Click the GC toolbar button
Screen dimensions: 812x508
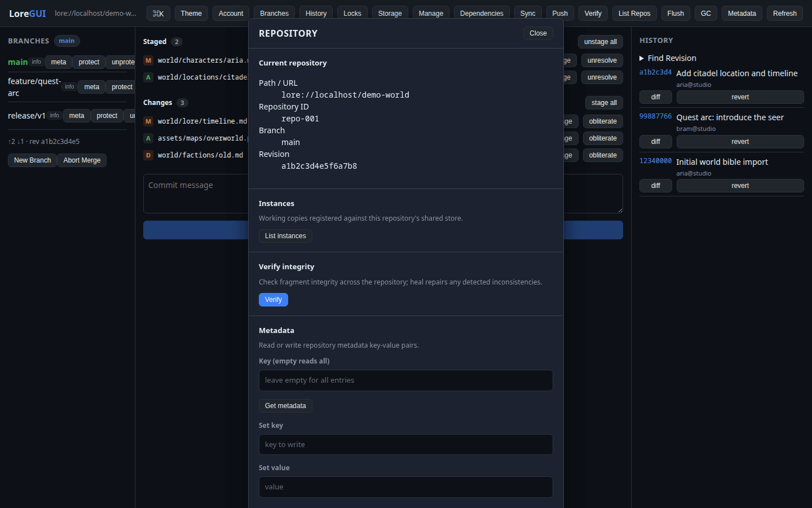click(x=706, y=14)
